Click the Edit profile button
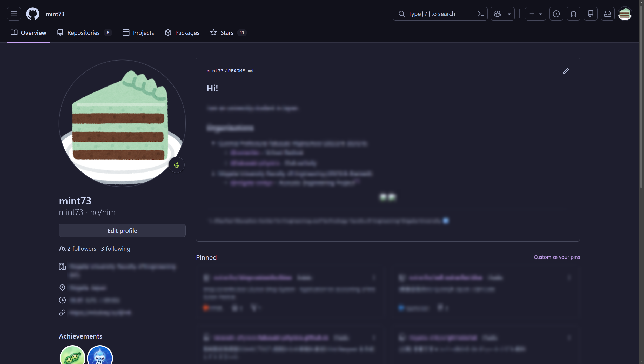 coord(122,231)
